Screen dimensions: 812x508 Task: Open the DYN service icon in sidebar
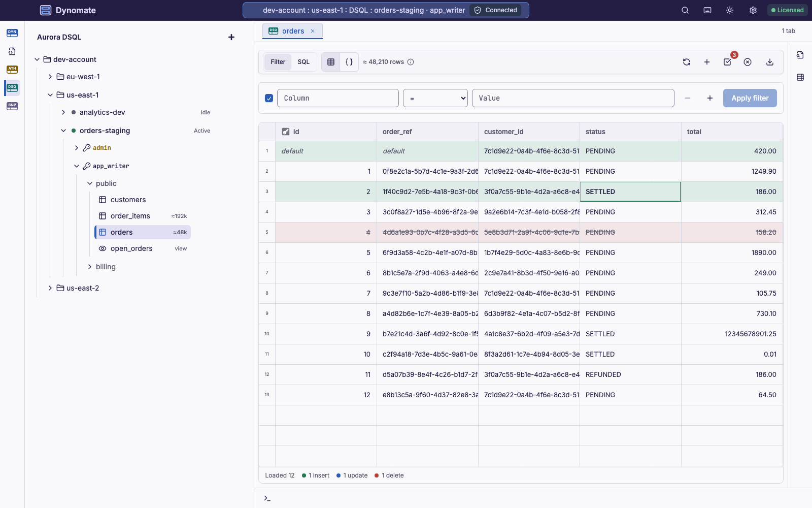point(12,33)
